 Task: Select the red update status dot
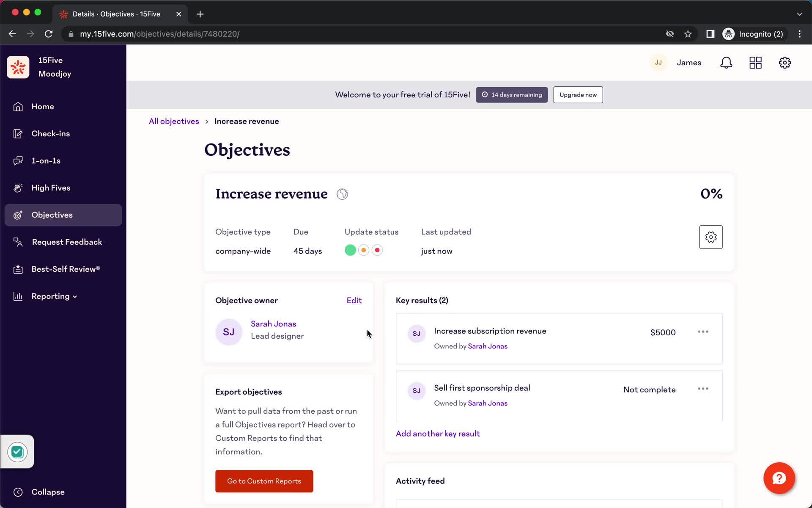(x=377, y=250)
